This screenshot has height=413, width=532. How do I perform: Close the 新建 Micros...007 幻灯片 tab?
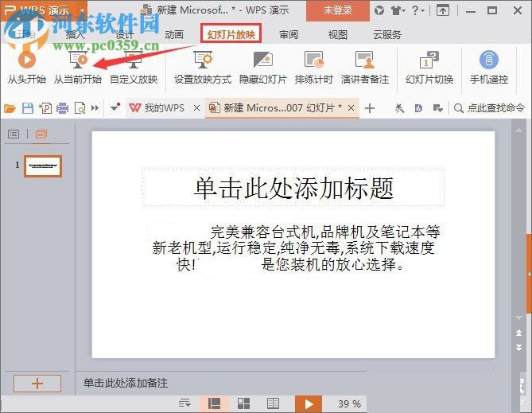(351, 108)
